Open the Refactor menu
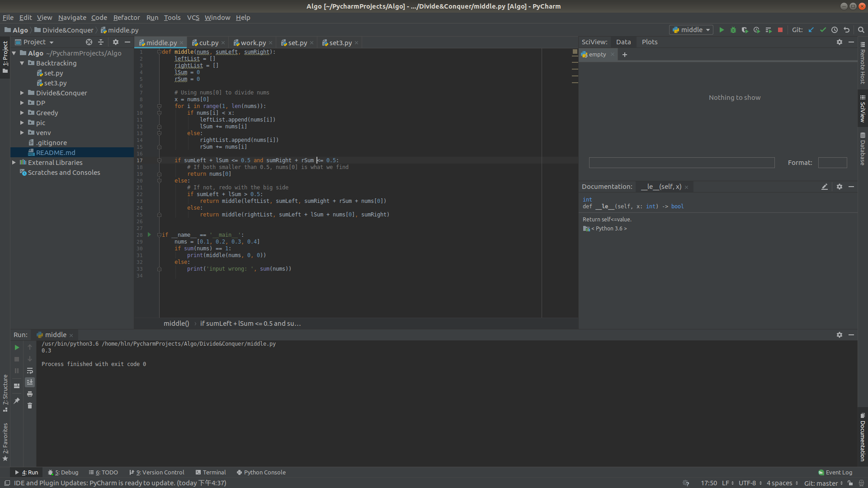The image size is (868, 488). coord(126,18)
